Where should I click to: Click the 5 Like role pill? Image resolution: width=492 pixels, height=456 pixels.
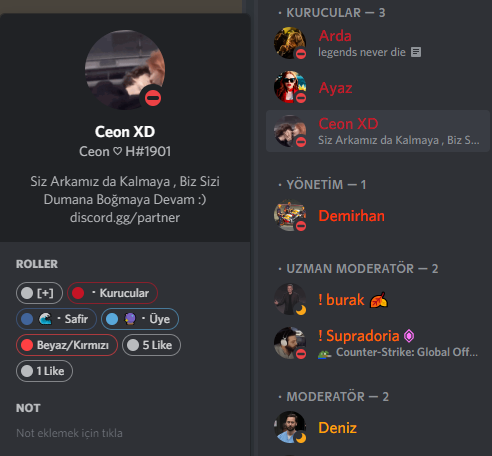pyautogui.click(x=151, y=345)
